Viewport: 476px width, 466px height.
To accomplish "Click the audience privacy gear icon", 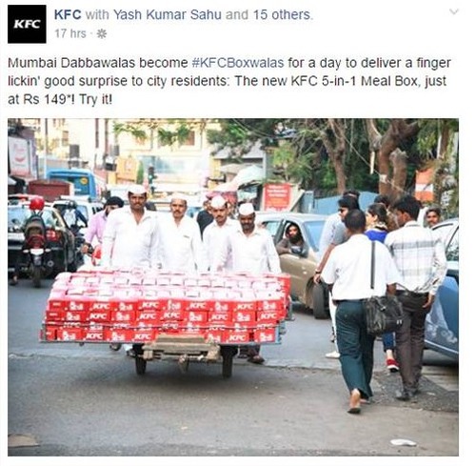I will 102,33.
